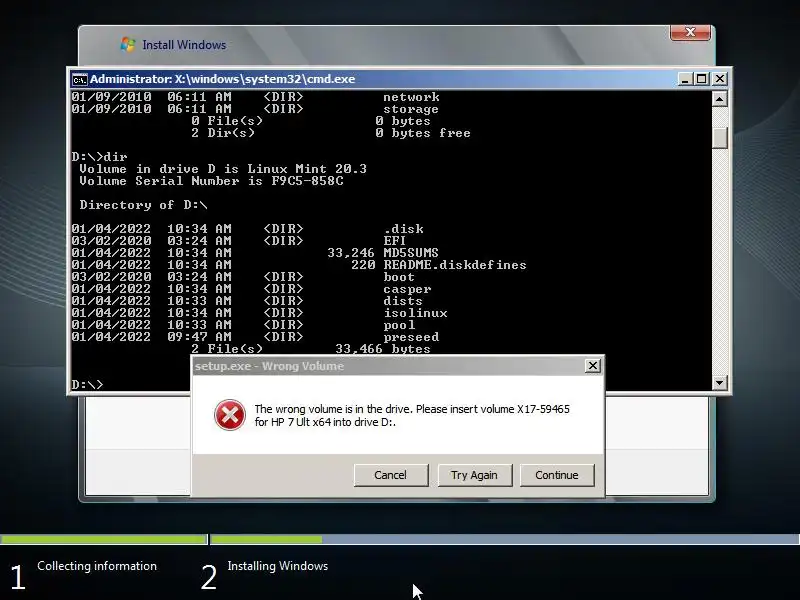Click the 'pool' directory entry

(399, 325)
